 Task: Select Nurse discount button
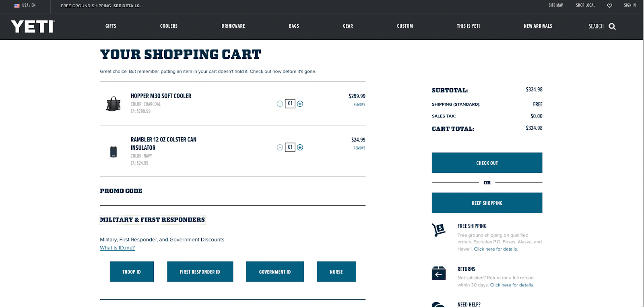(x=336, y=272)
